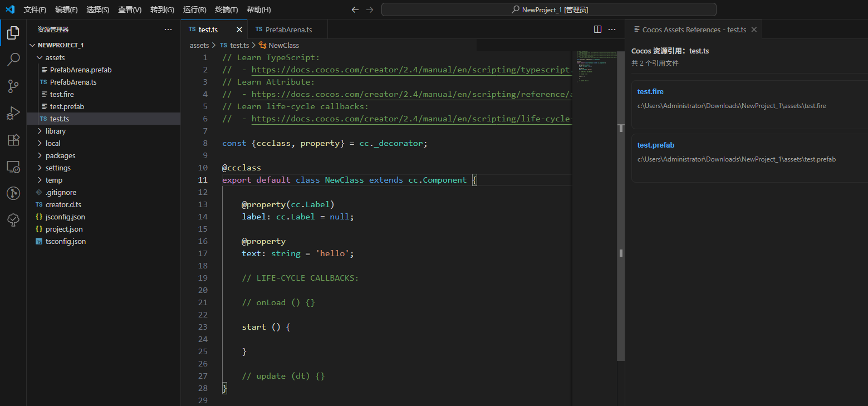Click the navigate back arrow
This screenshot has height=406, width=868.
[355, 9]
